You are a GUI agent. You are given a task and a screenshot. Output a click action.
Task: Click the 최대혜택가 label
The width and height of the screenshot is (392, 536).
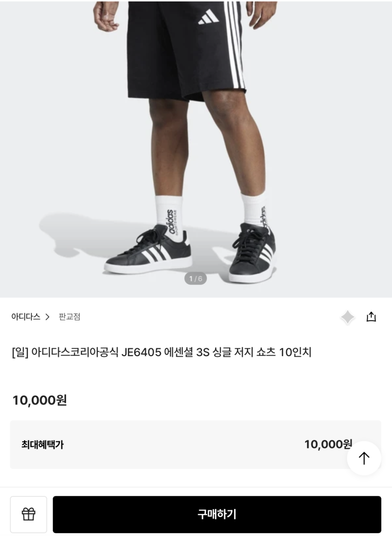click(x=42, y=445)
